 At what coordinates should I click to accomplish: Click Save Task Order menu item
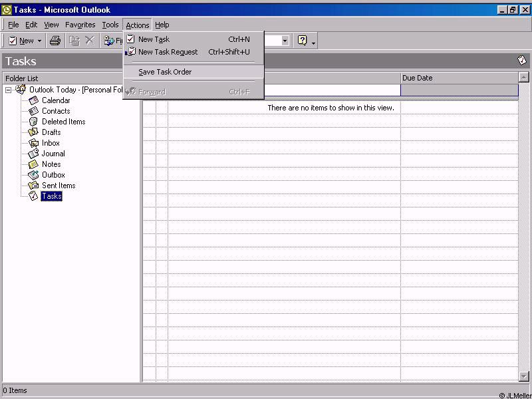pos(165,72)
